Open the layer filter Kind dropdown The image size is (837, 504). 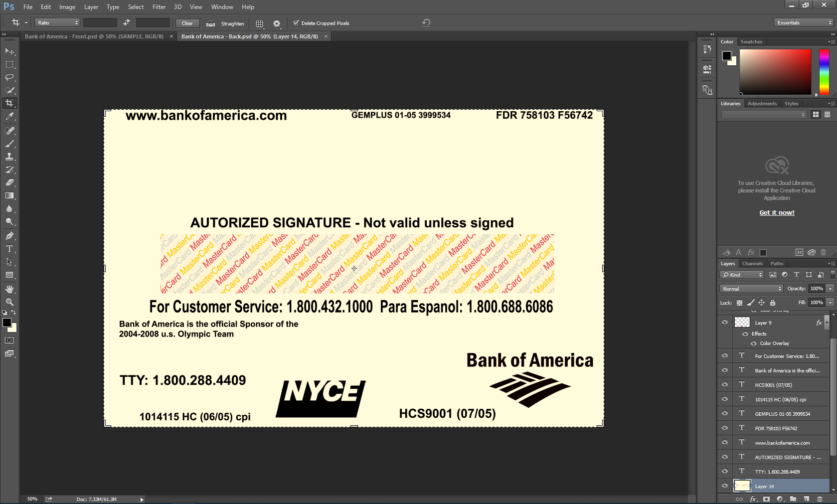[742, 275]
